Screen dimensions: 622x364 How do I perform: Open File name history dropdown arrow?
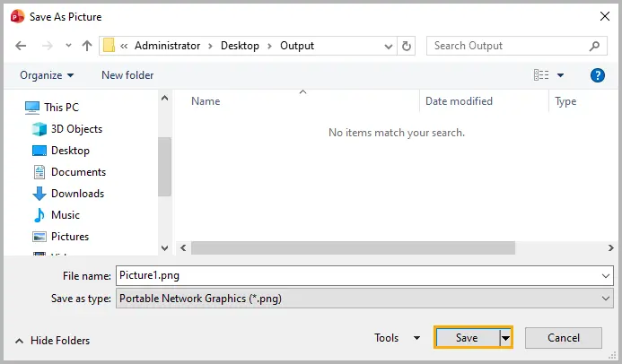[x=606, y=275]
